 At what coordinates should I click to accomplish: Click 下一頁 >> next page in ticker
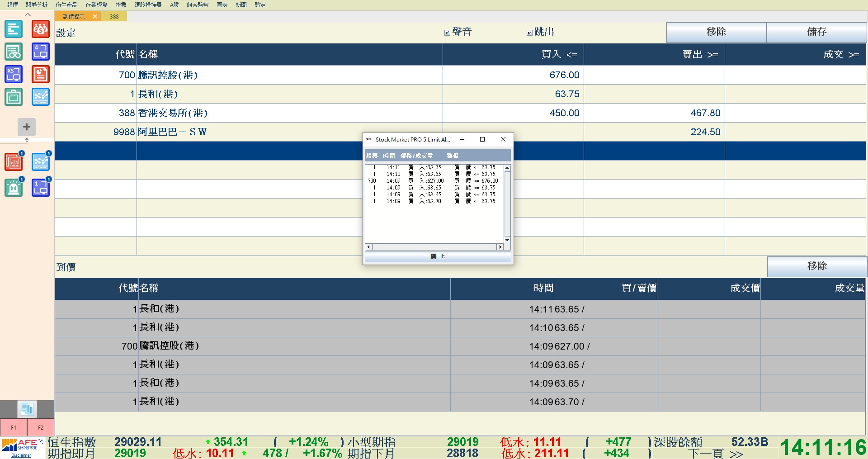(716, 454)
